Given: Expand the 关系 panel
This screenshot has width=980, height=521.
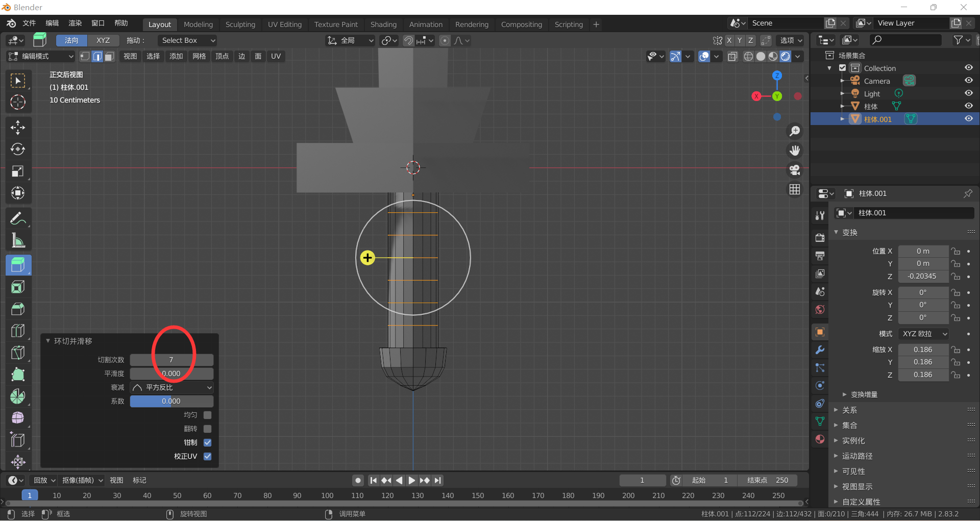Looking at the screenshot, I should [849, 410].
